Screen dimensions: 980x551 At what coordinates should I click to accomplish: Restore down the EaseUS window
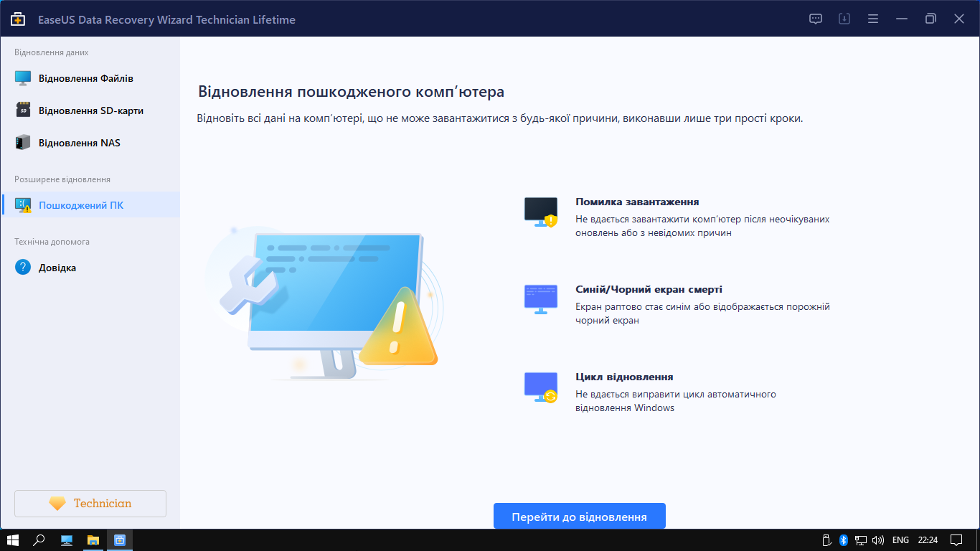930,19
